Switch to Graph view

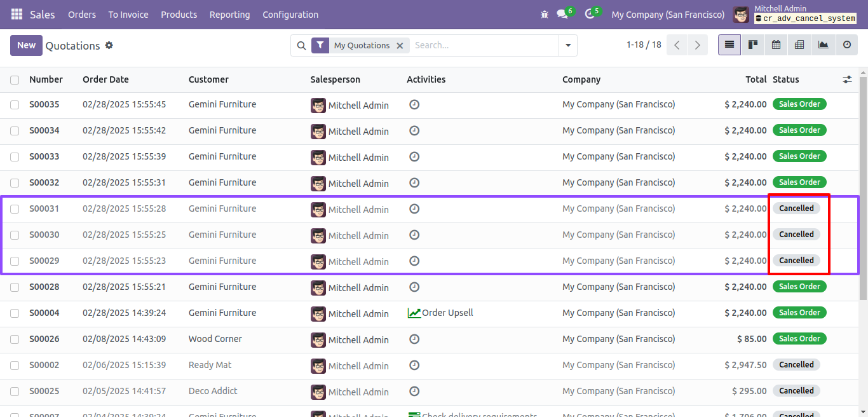[823, 45]
